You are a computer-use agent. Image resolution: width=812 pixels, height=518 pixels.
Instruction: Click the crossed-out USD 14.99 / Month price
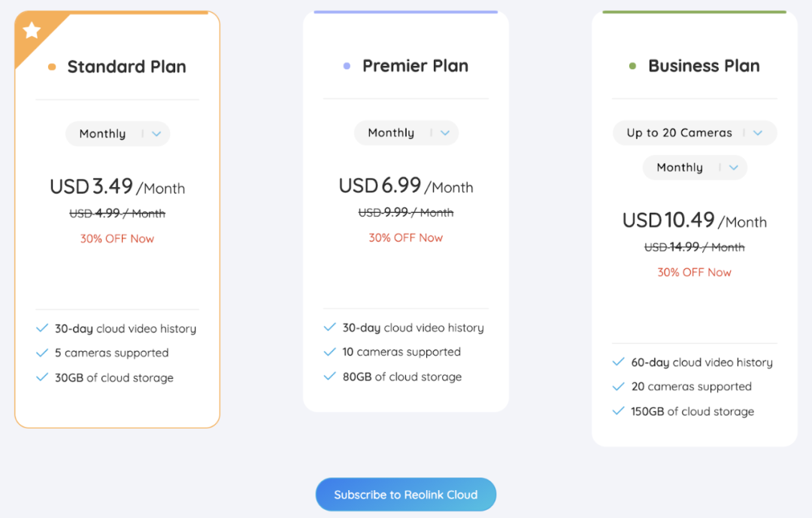[694, 247]
